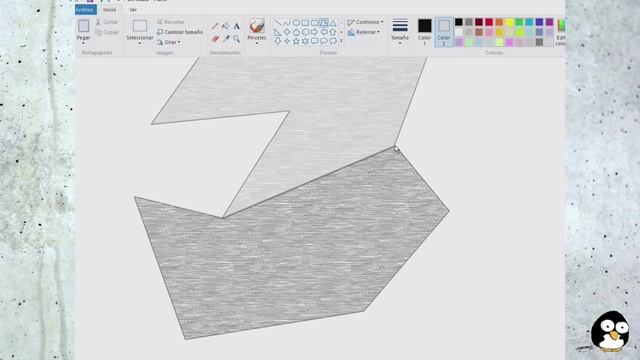This screenshot has width=640, height=360.
Task: Select the Fill with color bucket tool
Action: click(226, 27)
